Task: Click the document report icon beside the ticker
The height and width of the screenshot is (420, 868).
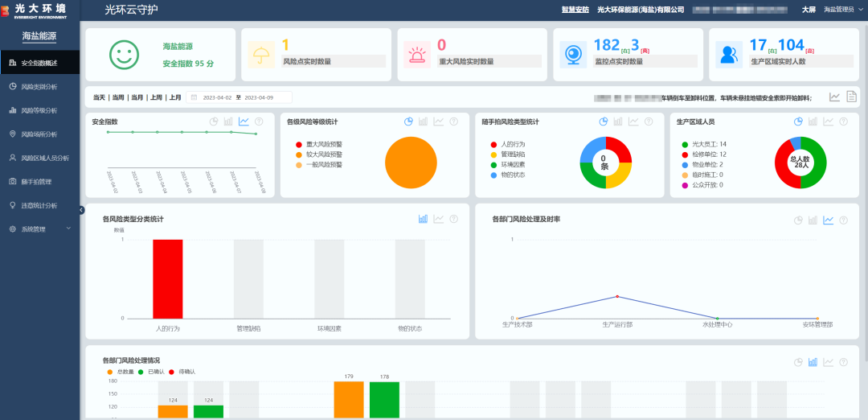Action: (x=851, y=97)
